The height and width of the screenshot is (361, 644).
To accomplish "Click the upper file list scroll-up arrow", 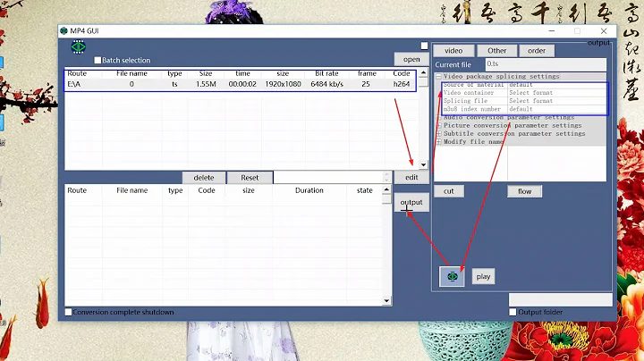I will click(423, 73).
